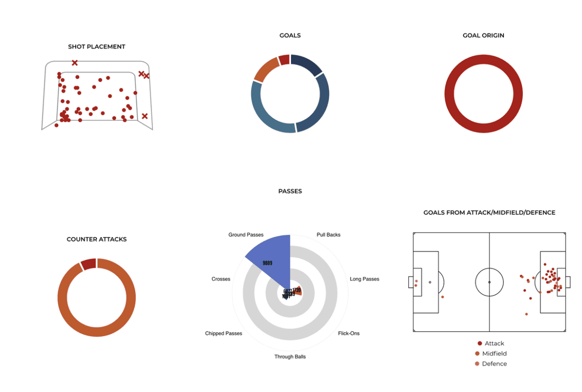Image resolution: width=582 pixels, height=392 pixels.
Task: Click the Crosses axis label
Action: click(x=221, y=279)
